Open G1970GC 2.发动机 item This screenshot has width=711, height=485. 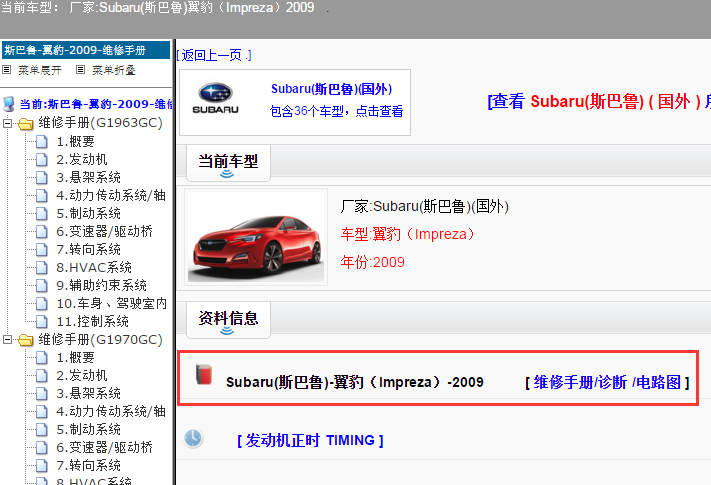82,376
